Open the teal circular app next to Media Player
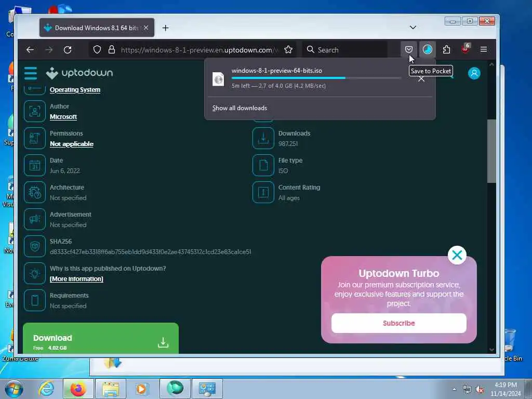This screenshot has height=399, width=532. (x=175, y=389)
